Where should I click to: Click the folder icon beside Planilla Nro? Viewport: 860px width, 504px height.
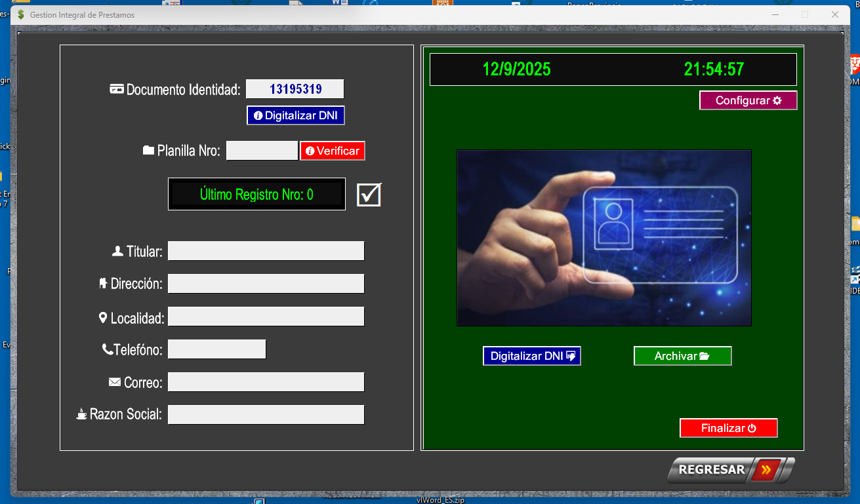tap(148, 151)
